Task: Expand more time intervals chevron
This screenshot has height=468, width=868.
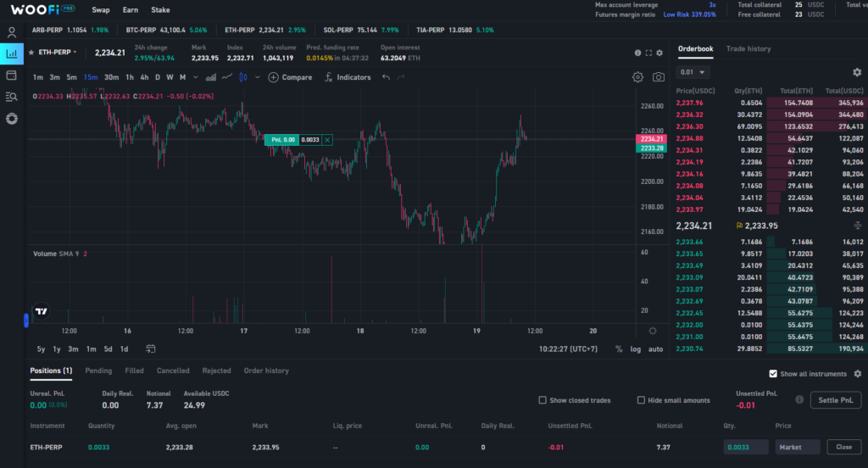Action: click(196, 77)
